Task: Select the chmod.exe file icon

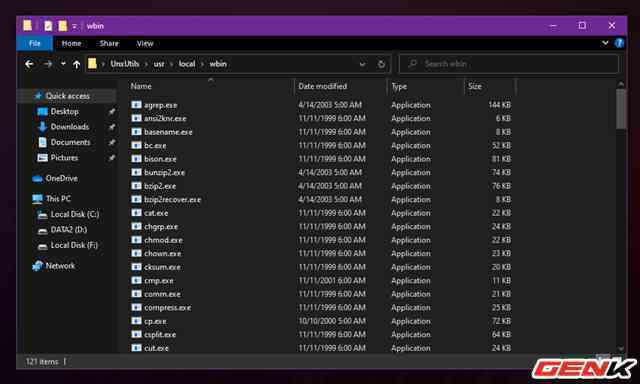Action: (x=136, y=240)
